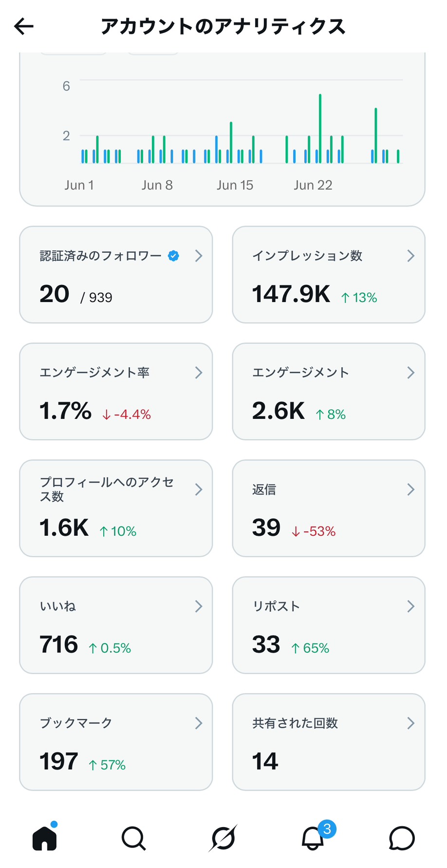This screenshot has height=868, width=447.
Task: Open the notifications bell icon
Action: pyautogui.click(x=313, y=839)
